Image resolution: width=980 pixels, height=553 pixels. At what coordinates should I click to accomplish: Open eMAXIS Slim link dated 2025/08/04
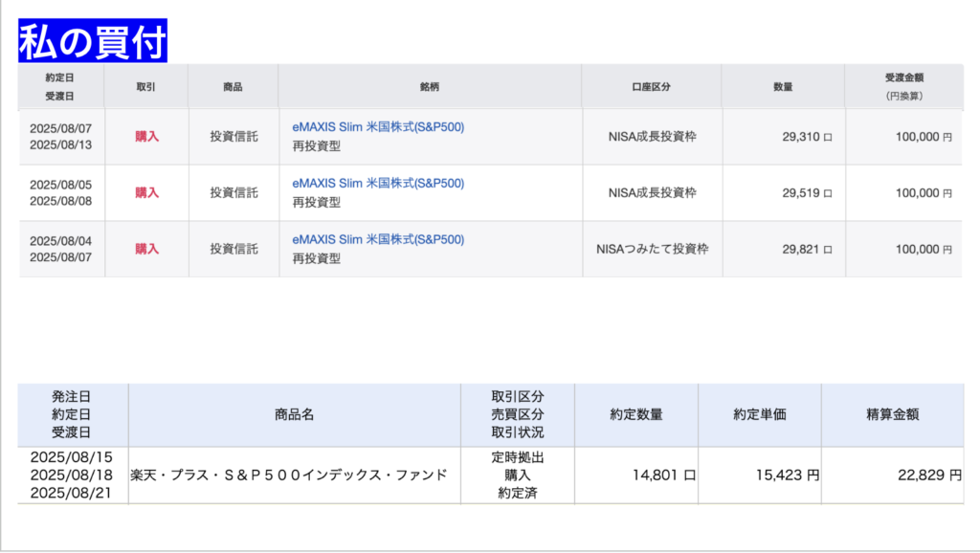point(378,240)
